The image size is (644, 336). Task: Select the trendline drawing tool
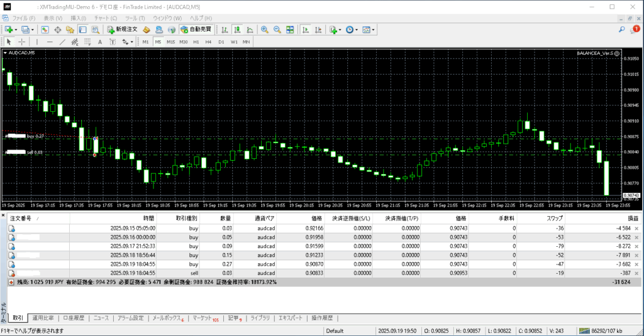[62, 42]
